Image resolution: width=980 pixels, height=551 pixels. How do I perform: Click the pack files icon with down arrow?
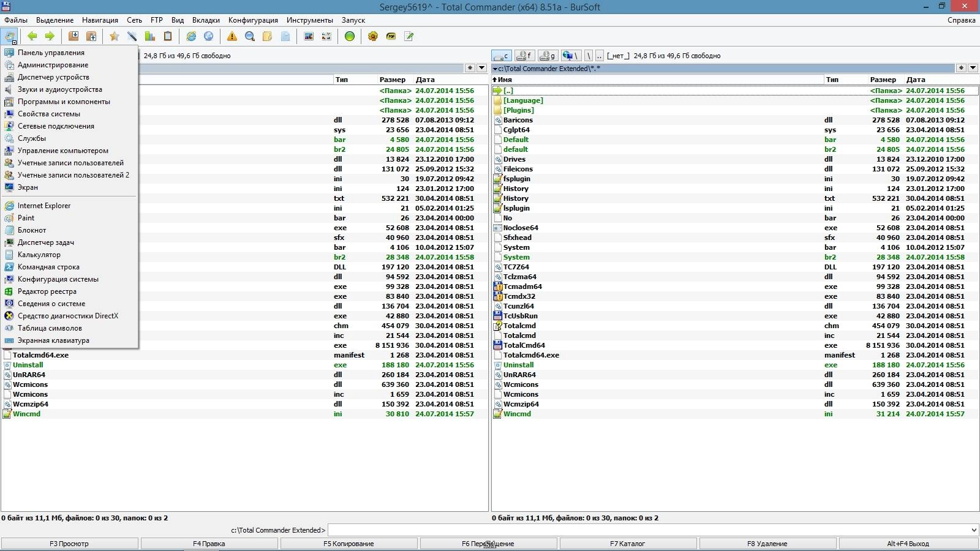[73, 36]
